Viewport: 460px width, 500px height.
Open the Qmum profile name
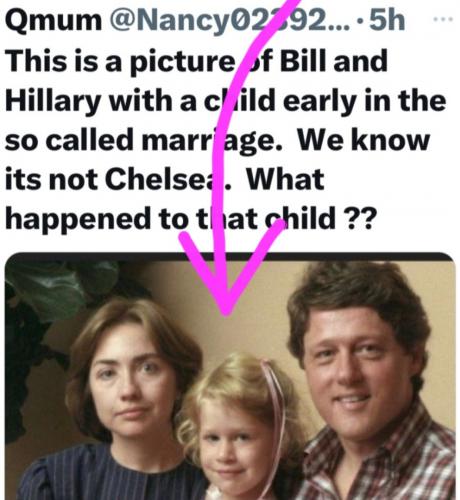(x=53, y=21)
